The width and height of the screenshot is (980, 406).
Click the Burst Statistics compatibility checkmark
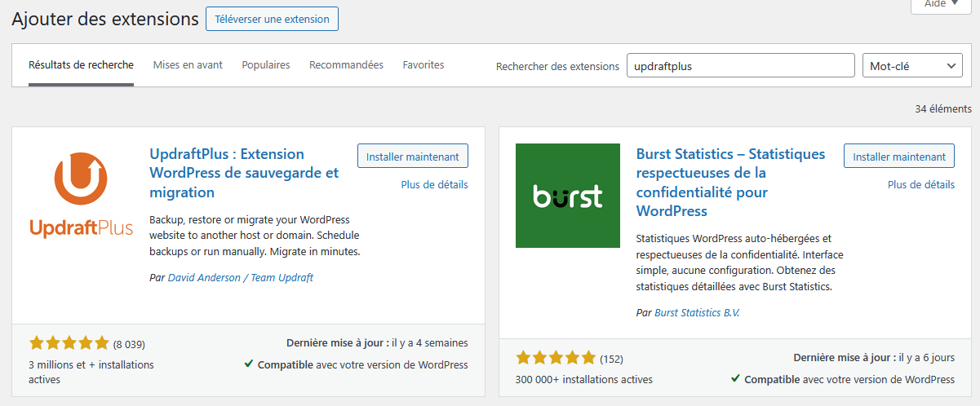click(x=735, y=378)
